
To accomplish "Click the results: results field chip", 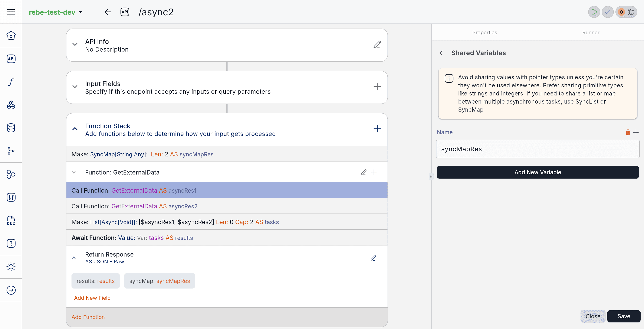I will (x=95, y=281).
